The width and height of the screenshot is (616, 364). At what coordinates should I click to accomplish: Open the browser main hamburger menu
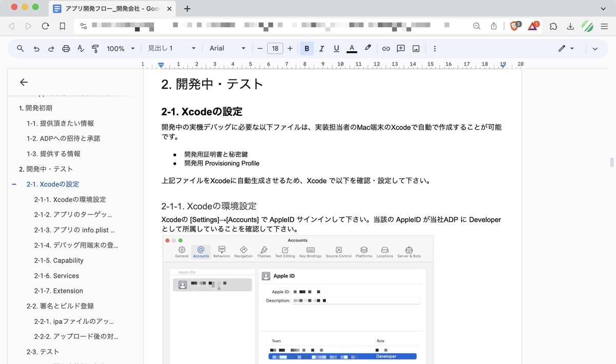click(x=605, y=26)
